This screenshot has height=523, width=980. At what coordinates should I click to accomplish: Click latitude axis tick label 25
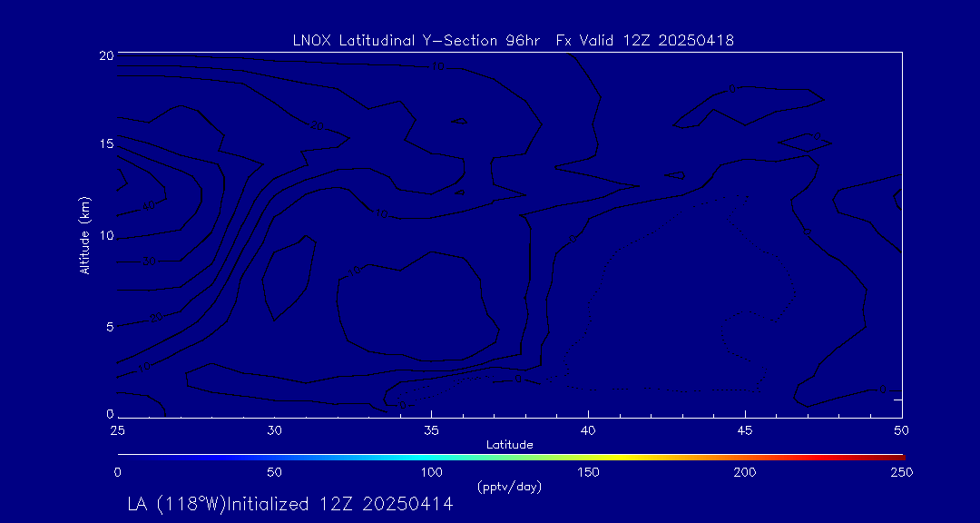click(x=117, y=430)
